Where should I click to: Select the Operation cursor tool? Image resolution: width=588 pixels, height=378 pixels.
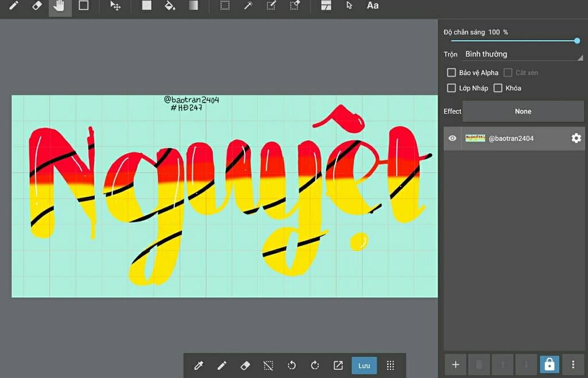(350, 6)
